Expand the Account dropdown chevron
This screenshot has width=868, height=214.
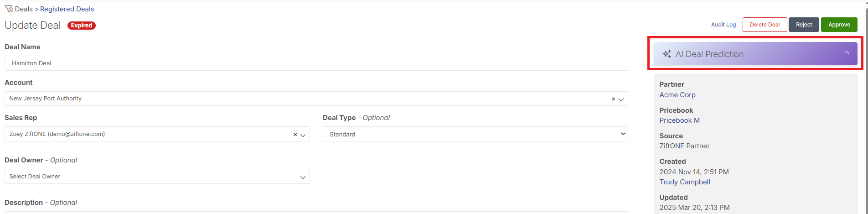[621, 99]
